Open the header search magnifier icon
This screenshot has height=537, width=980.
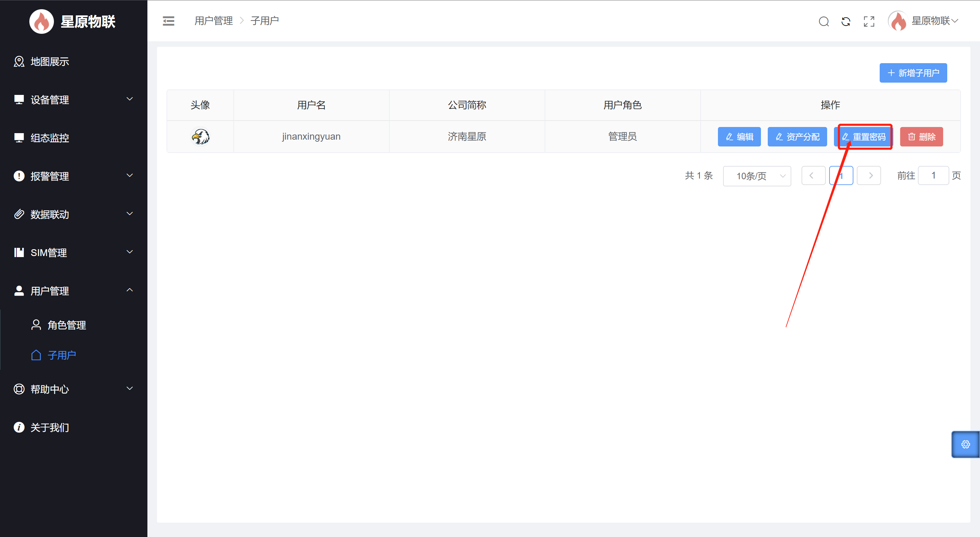pyautogui.click(x=824, y=21)
